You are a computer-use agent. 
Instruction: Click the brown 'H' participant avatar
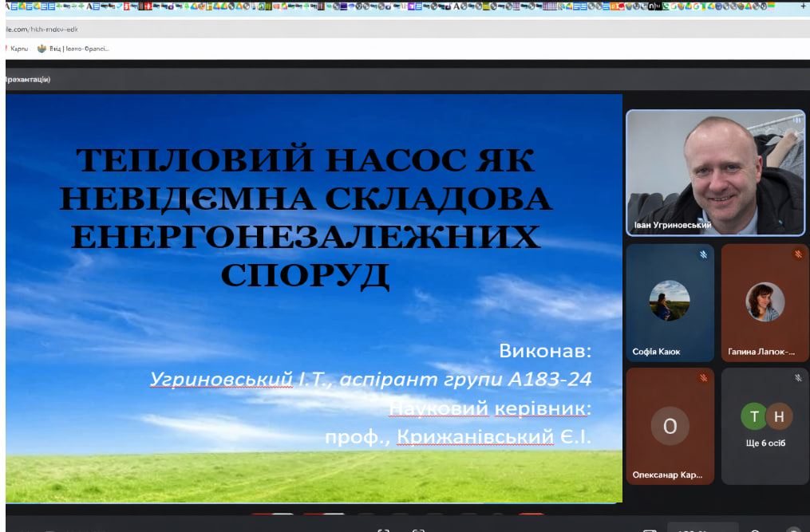coord(778,416)
